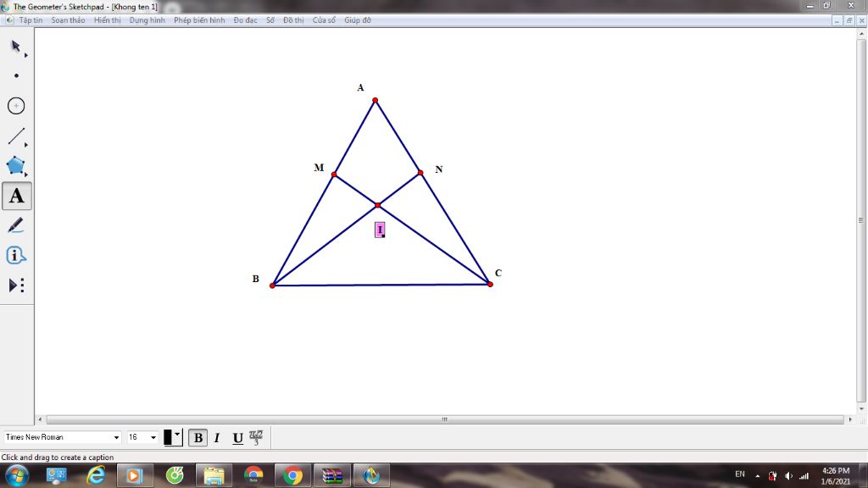Open the Times New Roman font dropdown
This screenshot has width=868, height=488.
pyautogui.click(x=116, y=438)
